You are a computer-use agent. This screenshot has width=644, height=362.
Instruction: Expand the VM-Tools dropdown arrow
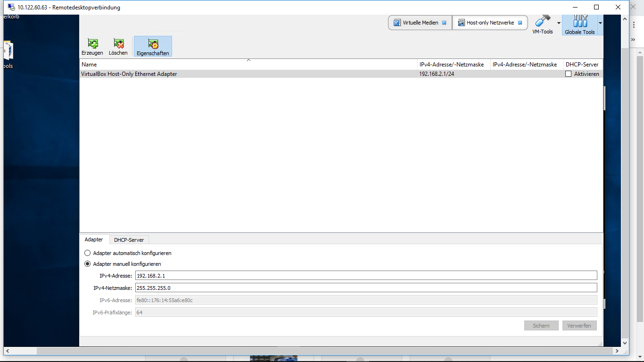[x=559, y=23]
